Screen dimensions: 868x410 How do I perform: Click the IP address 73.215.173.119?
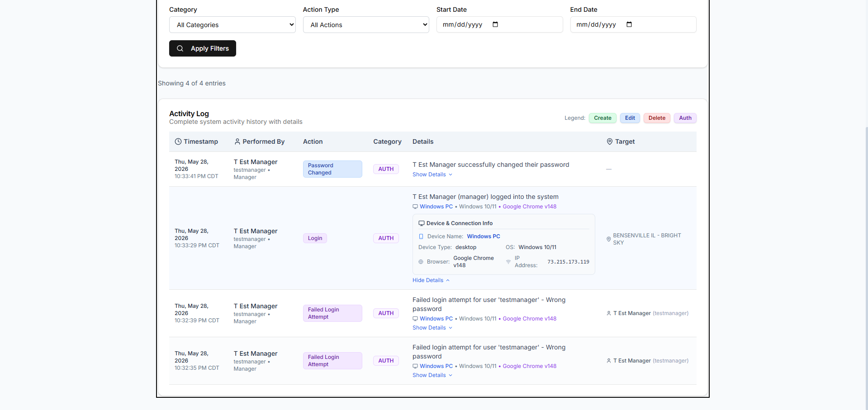(x=568, y=262)
